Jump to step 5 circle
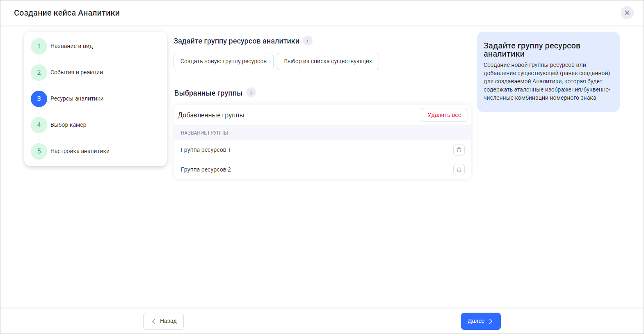Viewport: 644px width, 334px height. coord(39,151)
